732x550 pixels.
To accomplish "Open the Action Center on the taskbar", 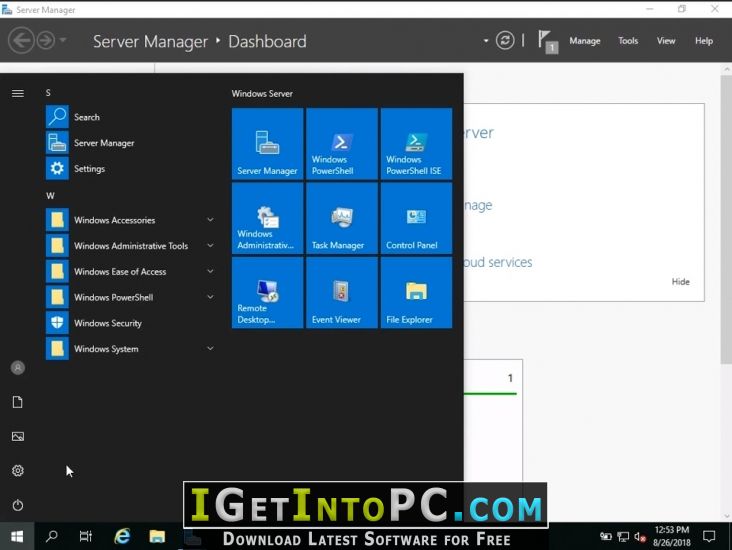I will coord(709,536).
